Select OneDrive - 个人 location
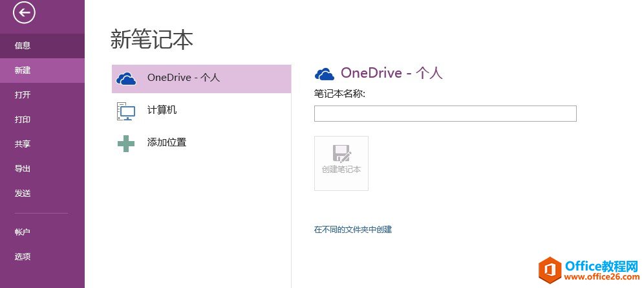Screen dimensions: 644x288 (x=184, y=78)
